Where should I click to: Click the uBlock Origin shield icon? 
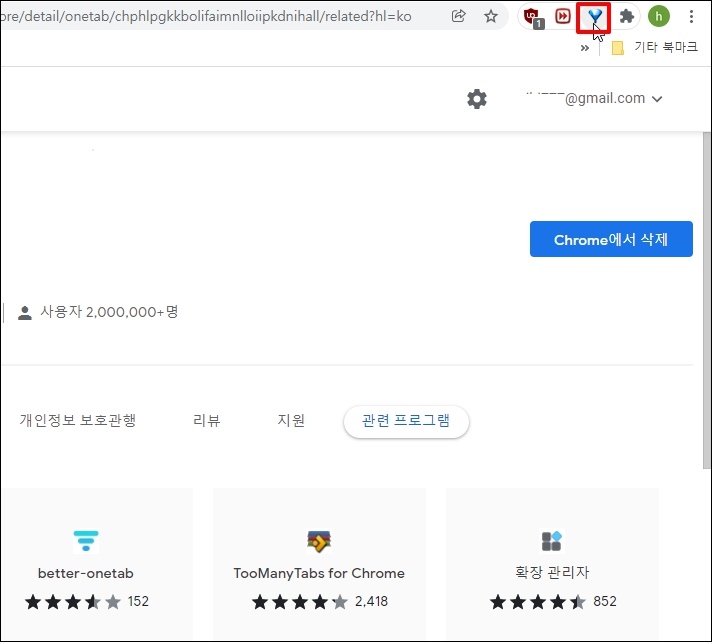[x=532, y=17]
